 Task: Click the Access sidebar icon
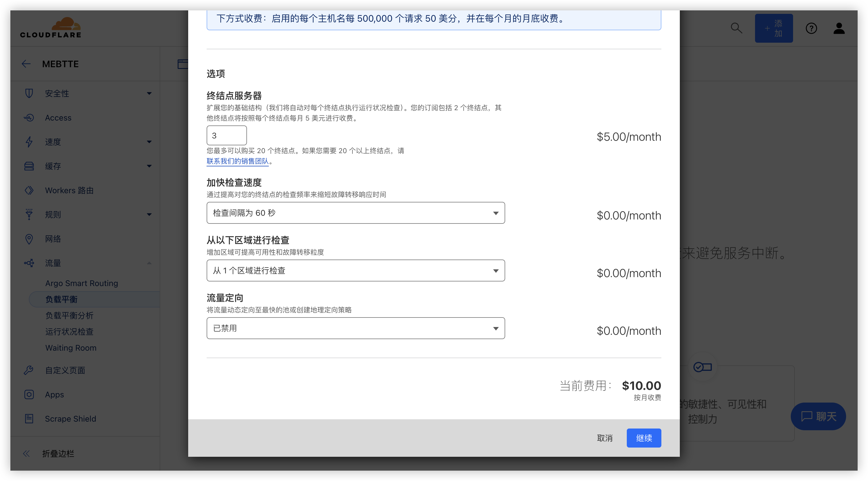(x=29, y=118)
